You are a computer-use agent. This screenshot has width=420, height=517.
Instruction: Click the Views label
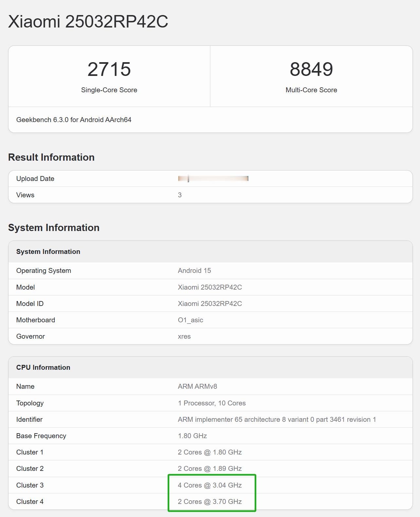pyautogui.click(x=25, y=195)
